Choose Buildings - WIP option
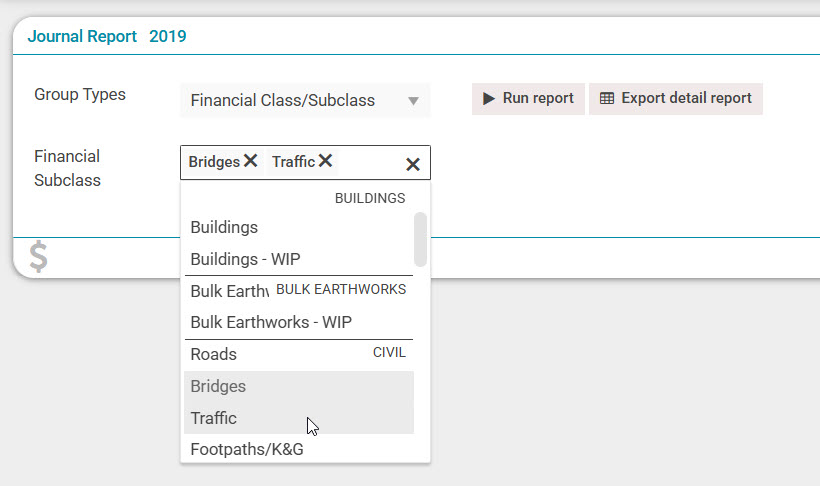This screenshot has height=486, width=820. [238, 259]
